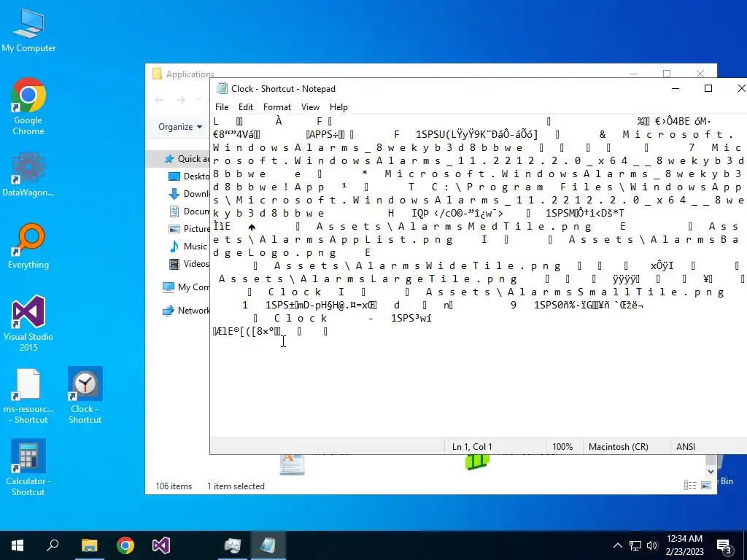
Task: Open Desktop in Explorer sidebar
Action: coord(189,176)
